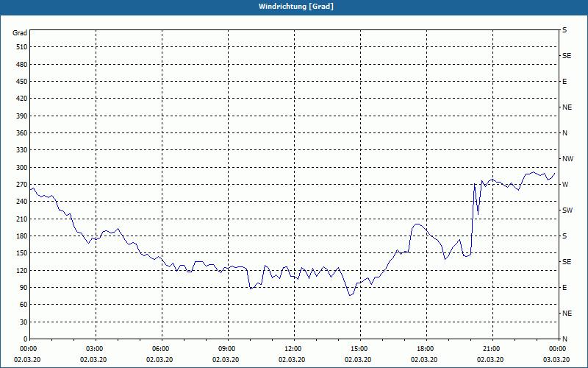Click the 450 y-axis value
The width and height of the screenshot is (588, 368).
coord(22,82)
